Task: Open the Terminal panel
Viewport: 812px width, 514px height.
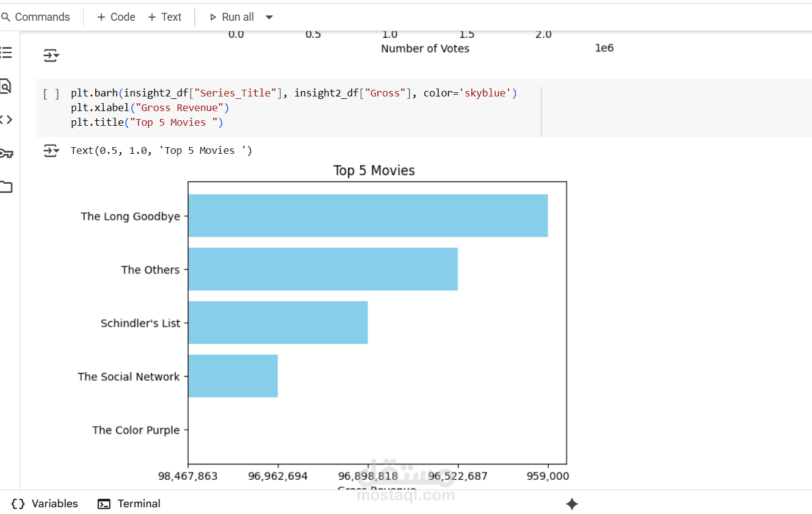Action: pos(129,504)
